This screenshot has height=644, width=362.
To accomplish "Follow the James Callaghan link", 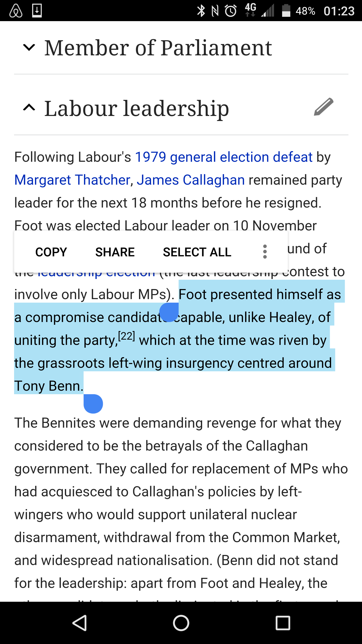I will (x=191, y=180).
